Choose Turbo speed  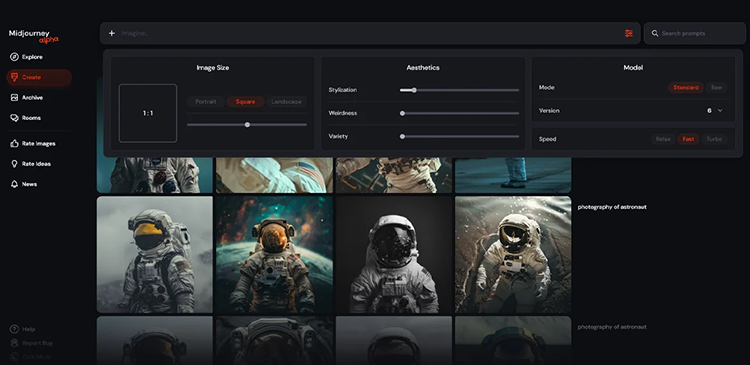pyautogui.click(x=714, y=139)
